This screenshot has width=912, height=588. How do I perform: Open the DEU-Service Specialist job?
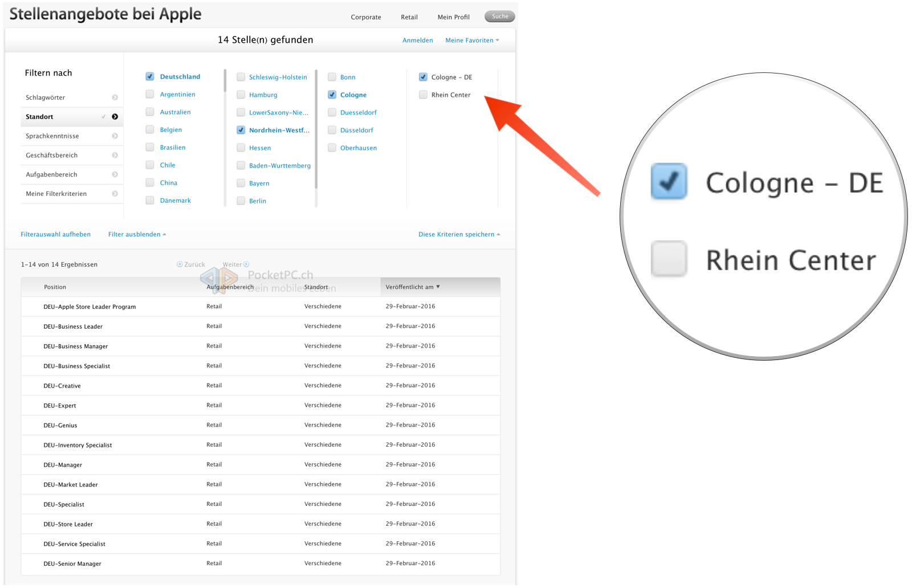[x=75, y=544]
